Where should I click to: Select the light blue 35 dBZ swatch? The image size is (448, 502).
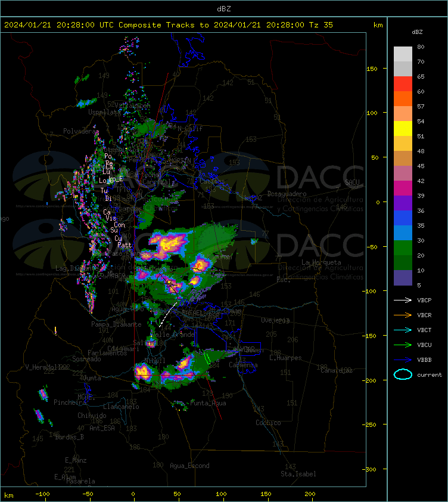tap(403, 233)
